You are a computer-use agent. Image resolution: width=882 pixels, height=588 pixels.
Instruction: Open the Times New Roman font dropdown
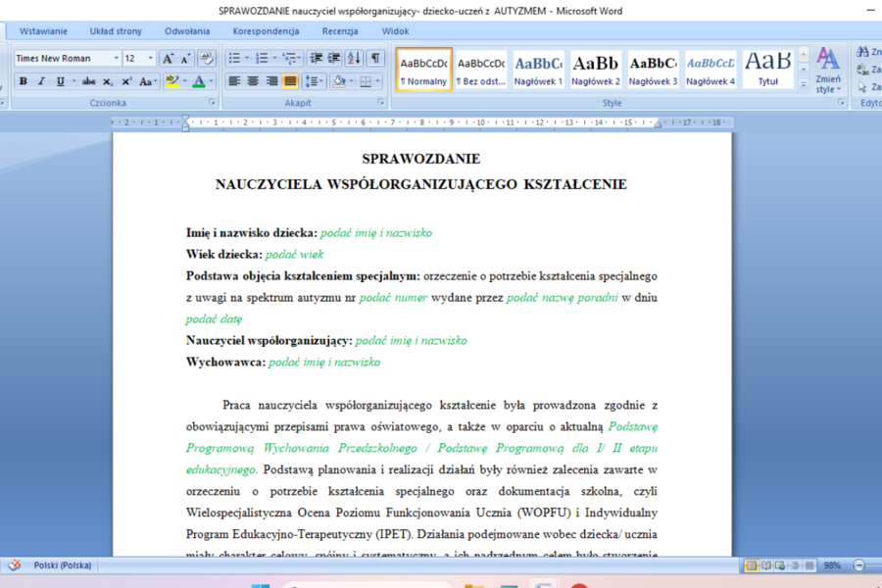click(116, 59)
